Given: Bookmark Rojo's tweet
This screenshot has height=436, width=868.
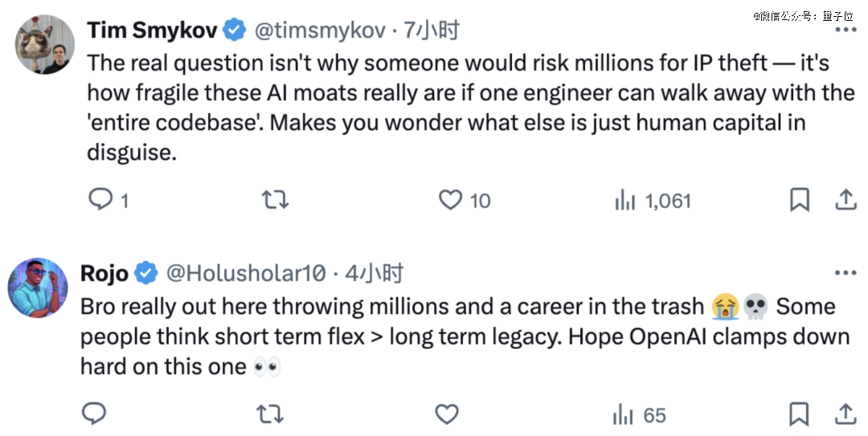Looking at the screenshot, I should point(799,414).
